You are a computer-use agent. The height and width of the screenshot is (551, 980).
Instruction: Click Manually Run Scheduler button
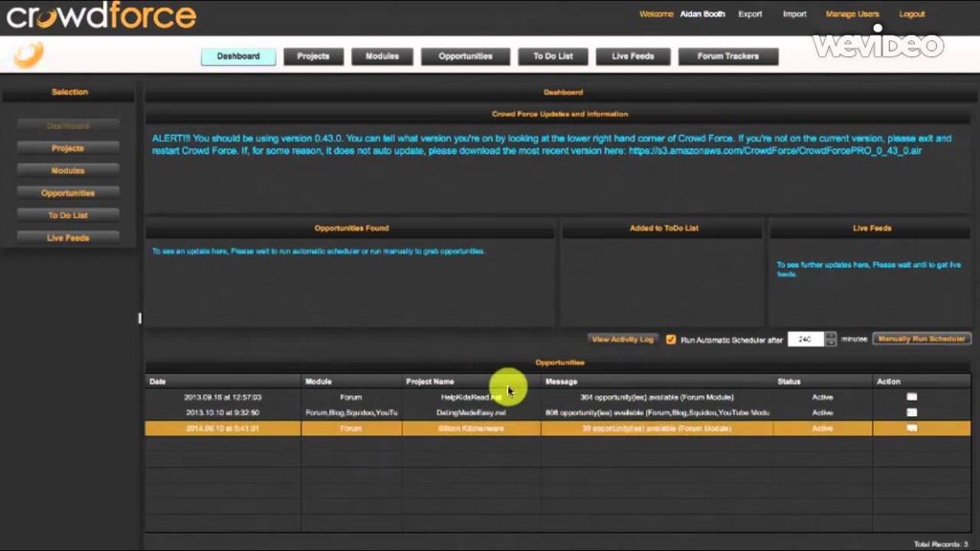922,339
